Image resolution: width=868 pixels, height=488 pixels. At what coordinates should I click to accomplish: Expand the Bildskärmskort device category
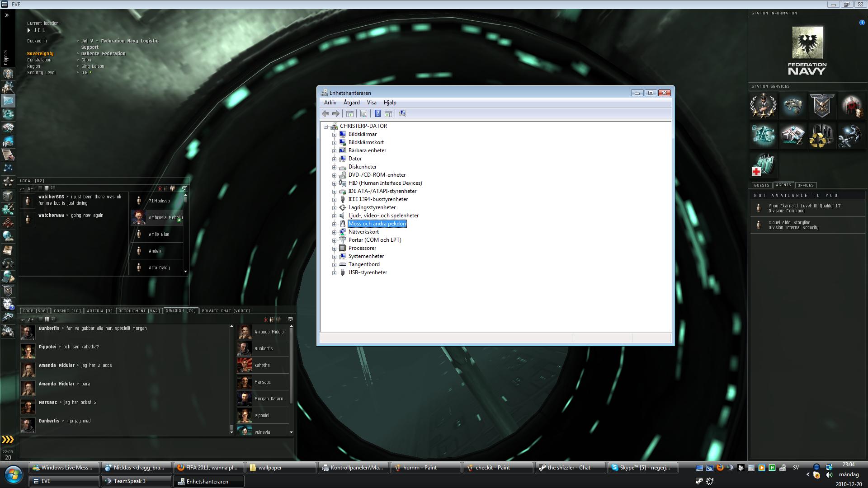(x=334, y=143)
